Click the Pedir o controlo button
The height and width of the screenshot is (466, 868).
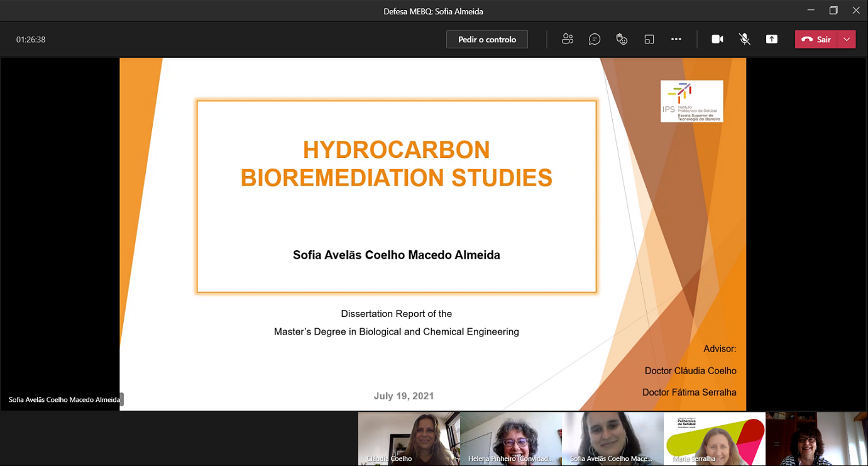click(487, 39)
